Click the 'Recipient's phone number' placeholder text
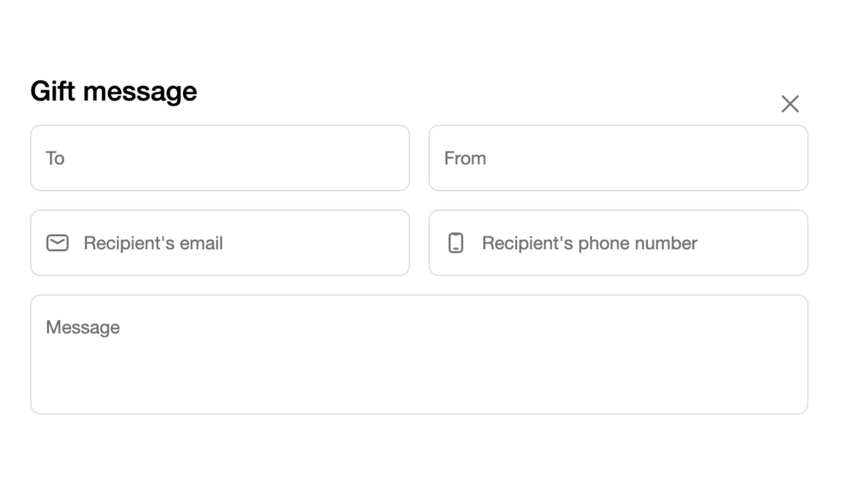This screenshot has height=504, width=847. pos(590,243)
